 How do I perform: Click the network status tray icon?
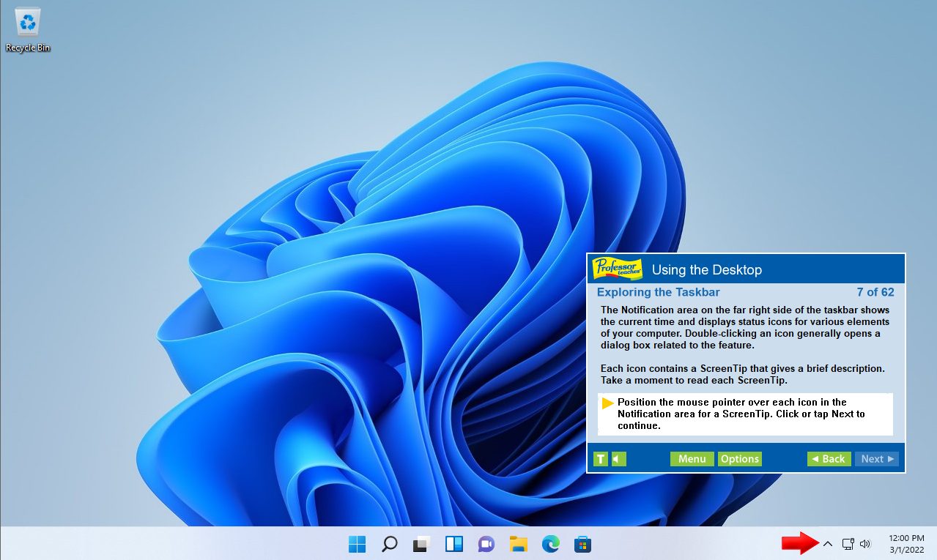[847, 544]
